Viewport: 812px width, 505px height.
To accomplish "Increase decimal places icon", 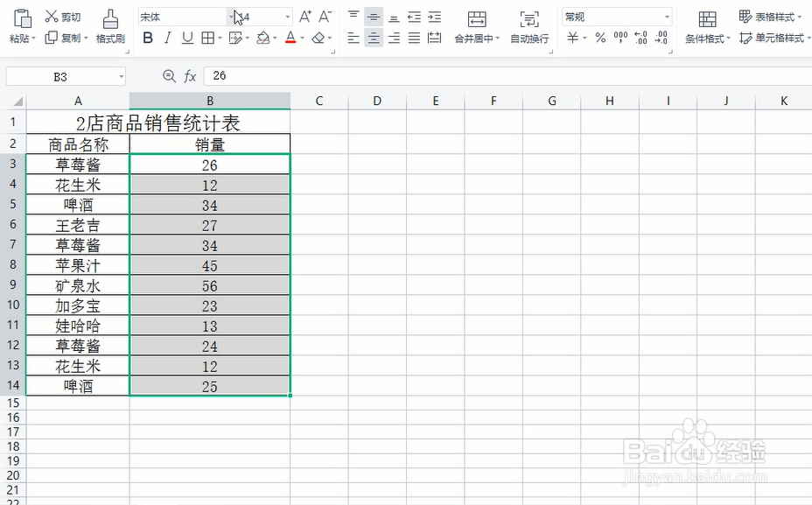I will (640, 38).
